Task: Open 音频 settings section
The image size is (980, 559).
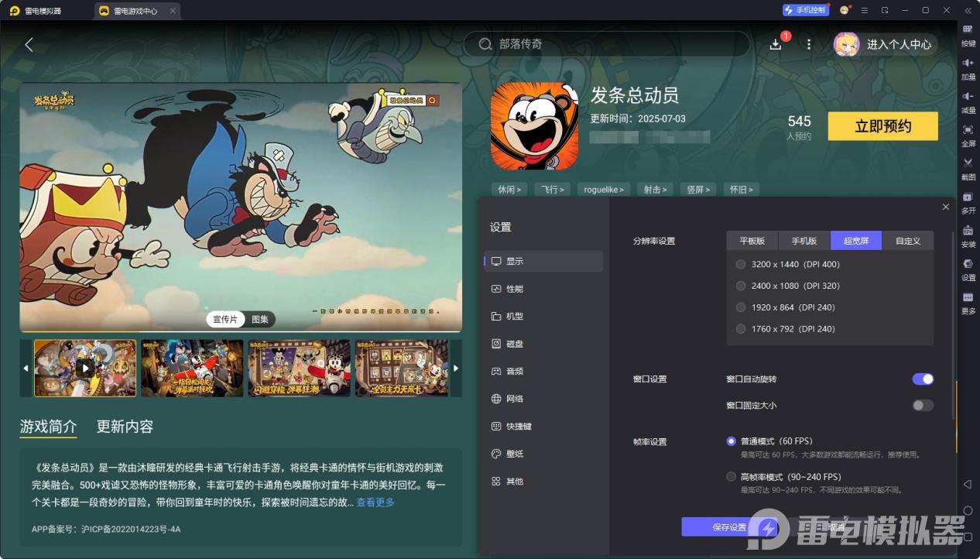Action: point(543,371)
